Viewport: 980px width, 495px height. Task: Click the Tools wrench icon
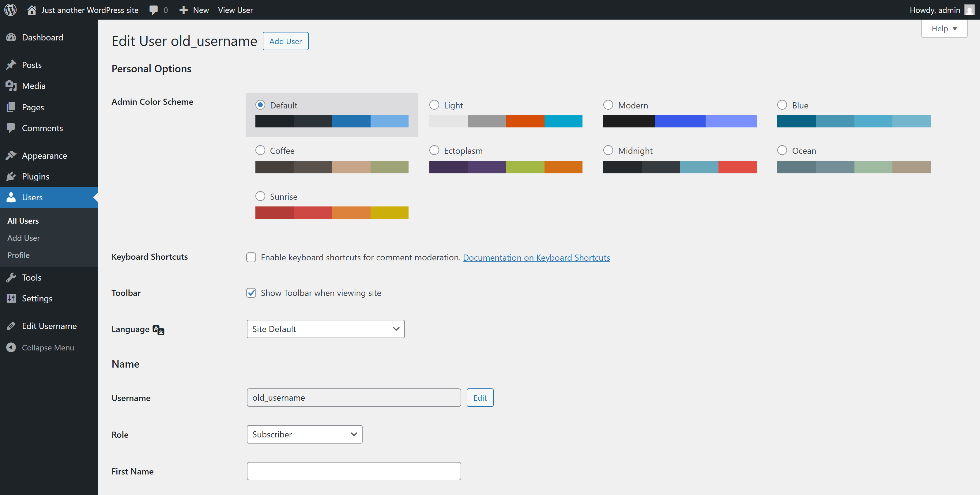pos(11,278)
